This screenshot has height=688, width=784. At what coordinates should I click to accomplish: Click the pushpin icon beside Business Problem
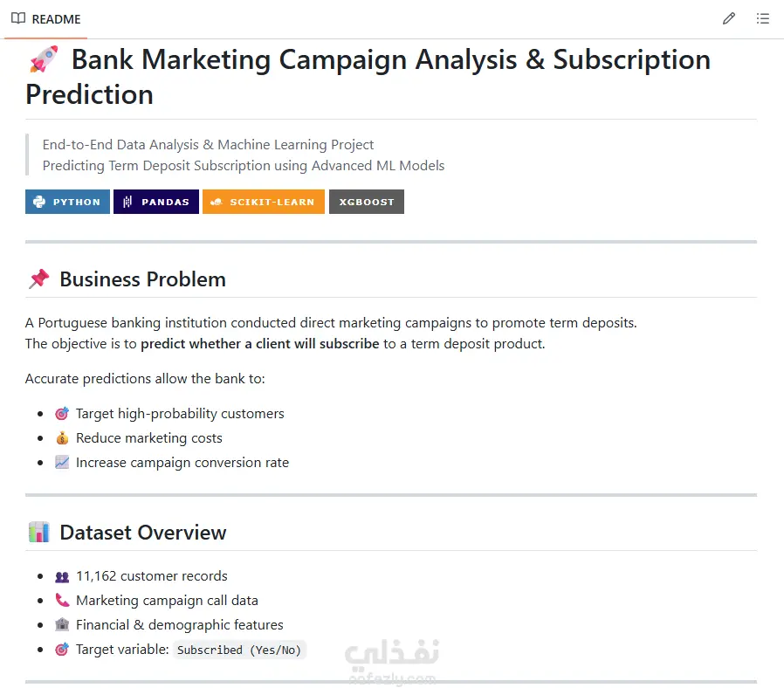click(x=39, y=279)
